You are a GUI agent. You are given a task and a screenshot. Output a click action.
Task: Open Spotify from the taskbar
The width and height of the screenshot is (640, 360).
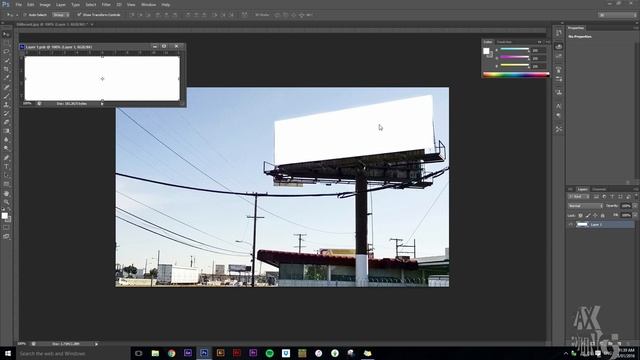click(269, 353)
